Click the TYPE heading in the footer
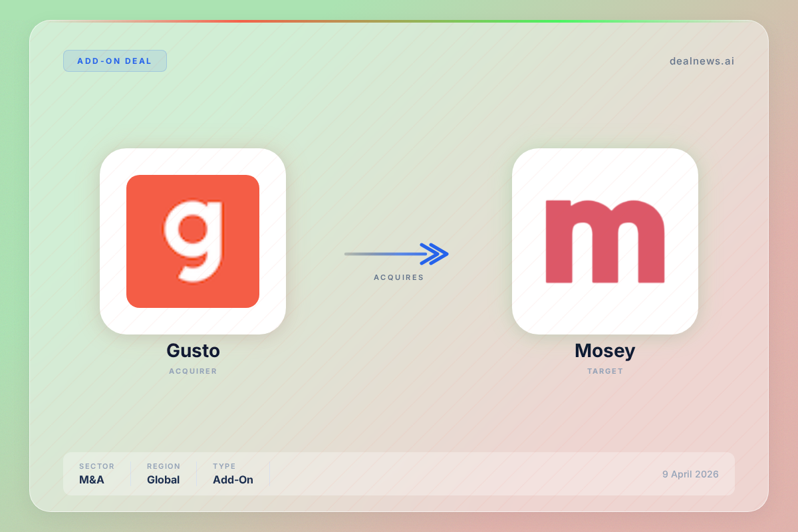This screenshot has width=798, height=532. coord(224,466)
